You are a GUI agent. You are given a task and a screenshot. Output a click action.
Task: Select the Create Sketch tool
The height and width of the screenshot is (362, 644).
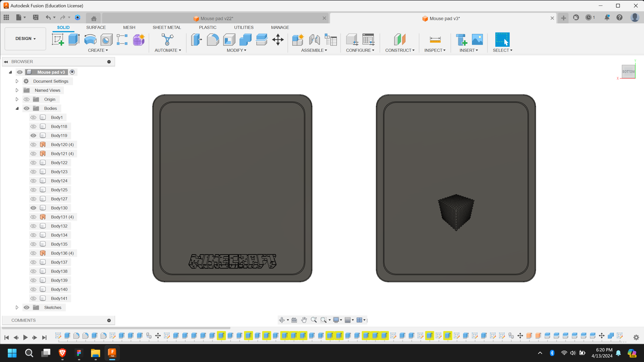pos(58,40)
